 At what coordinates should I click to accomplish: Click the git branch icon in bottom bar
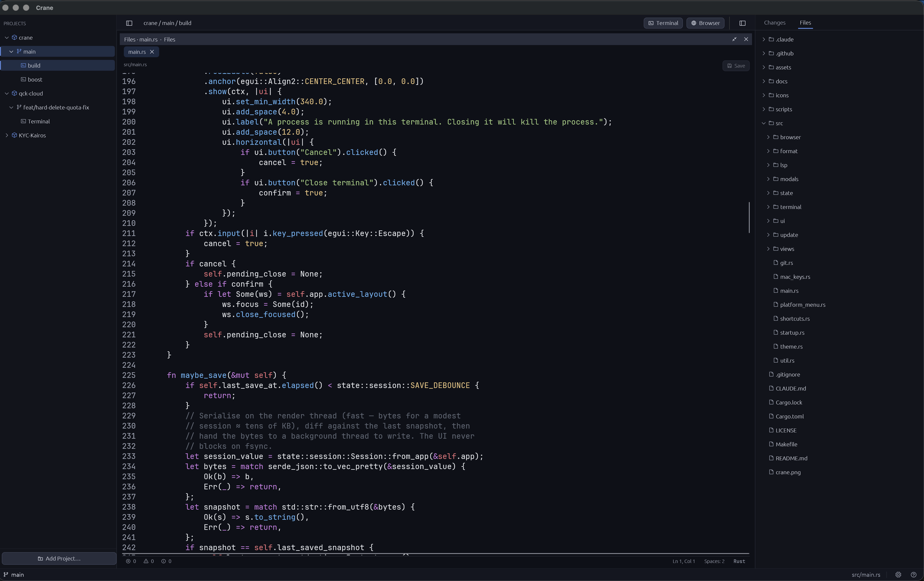tap(6, 574)
